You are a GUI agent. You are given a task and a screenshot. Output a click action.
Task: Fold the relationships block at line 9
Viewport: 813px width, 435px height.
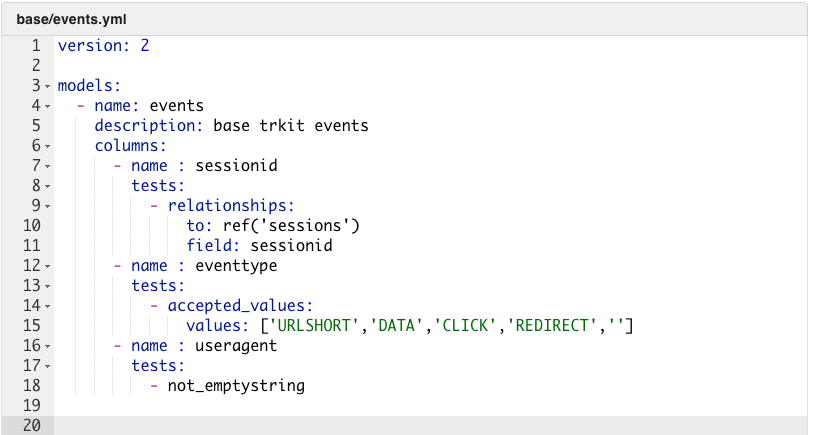pos(47,206)
